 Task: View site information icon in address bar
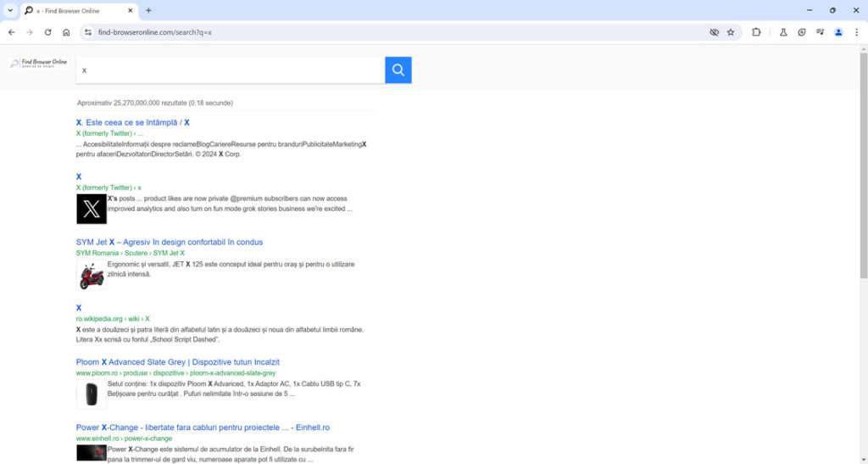88,33
